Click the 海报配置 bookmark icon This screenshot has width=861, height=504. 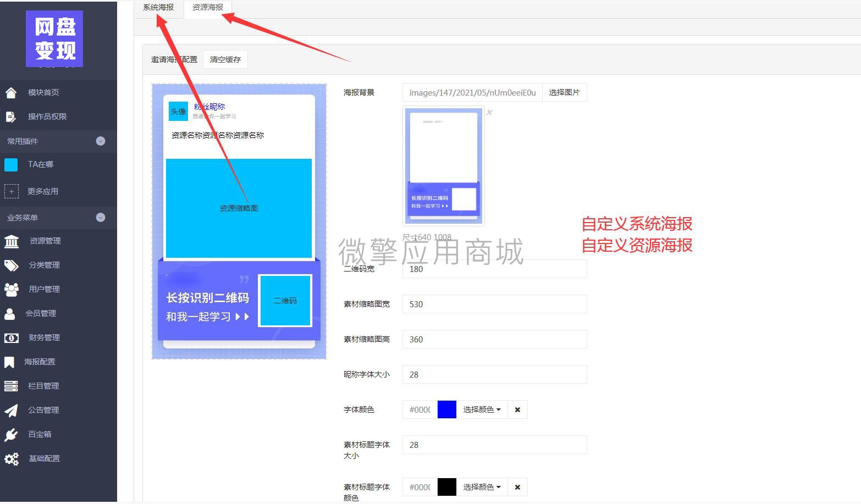[9, 362]
